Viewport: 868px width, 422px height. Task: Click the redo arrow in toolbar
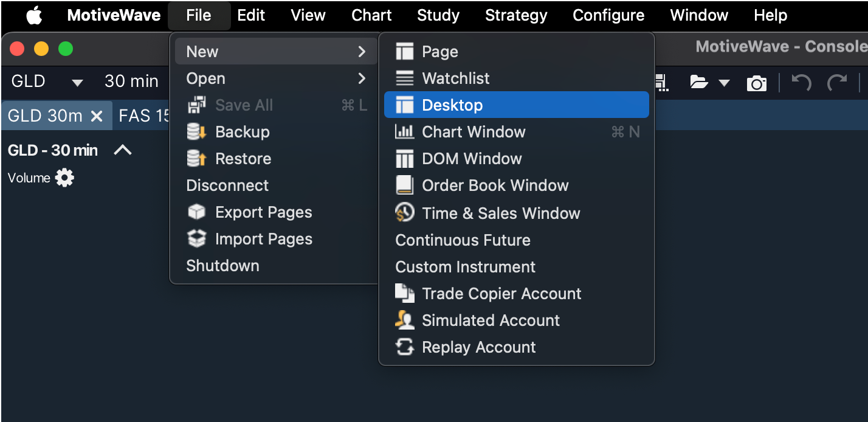(837, 83)
